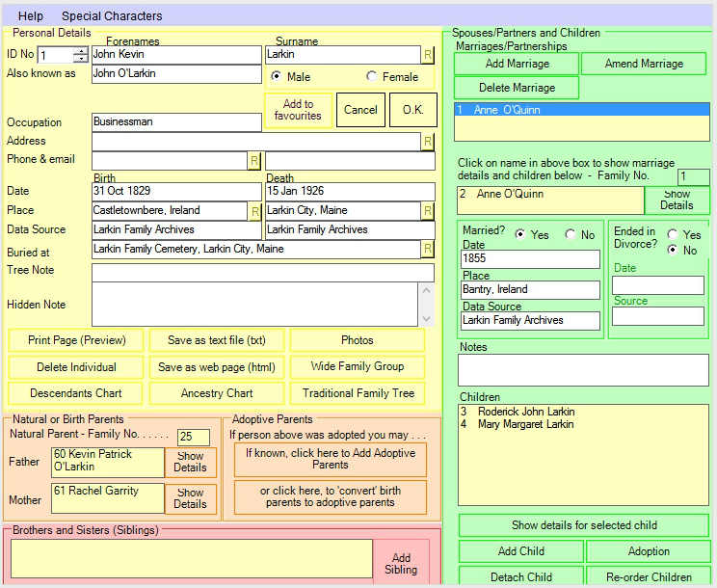Viewport: 717px width, 588px height.
Task: Show details for spouse Anne O'Quinn
Action: pos(677,200)
